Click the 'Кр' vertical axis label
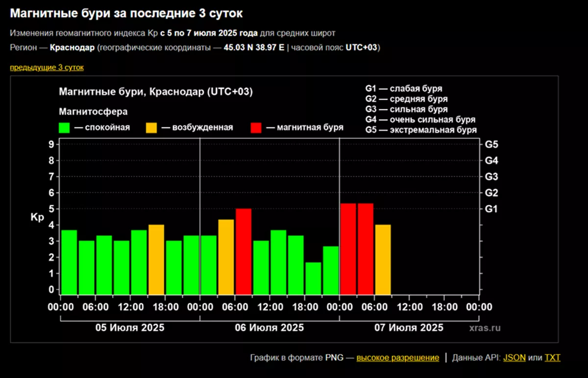 coord(38,217)
